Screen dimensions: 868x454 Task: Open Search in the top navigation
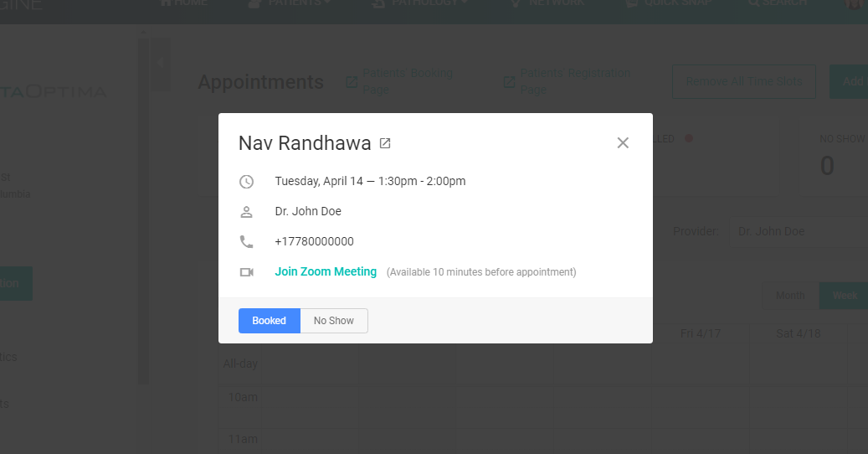(777, 3)
